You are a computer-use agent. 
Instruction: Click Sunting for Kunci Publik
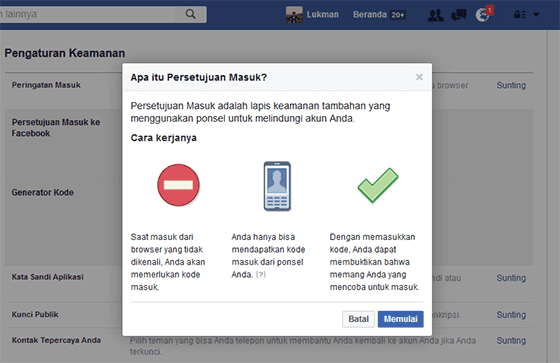[x=511, y=315]
